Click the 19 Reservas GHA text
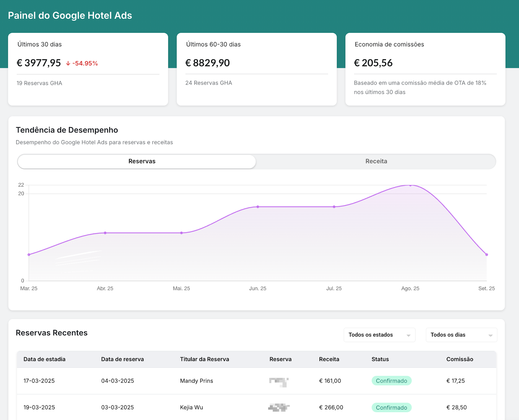Screen dimensions: 519x420 click(x=39, y=83)
